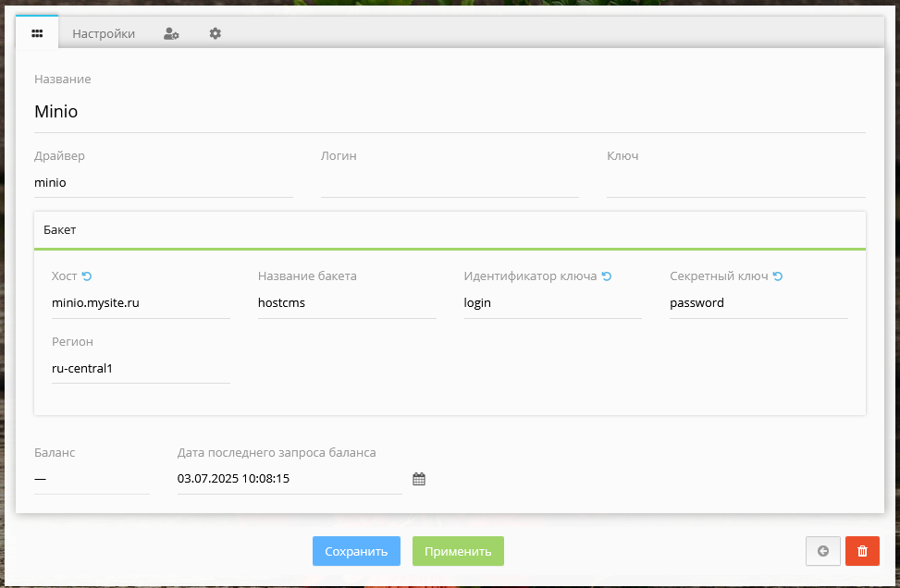This screenshot has width=900, height=588.
Task: Click the red trash delete button
Action: coord(862,551)
